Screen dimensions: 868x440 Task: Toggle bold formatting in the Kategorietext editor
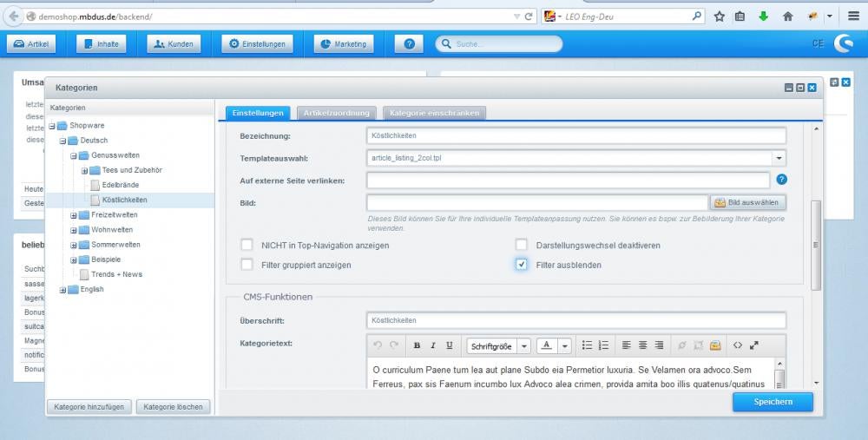point(417,345)
